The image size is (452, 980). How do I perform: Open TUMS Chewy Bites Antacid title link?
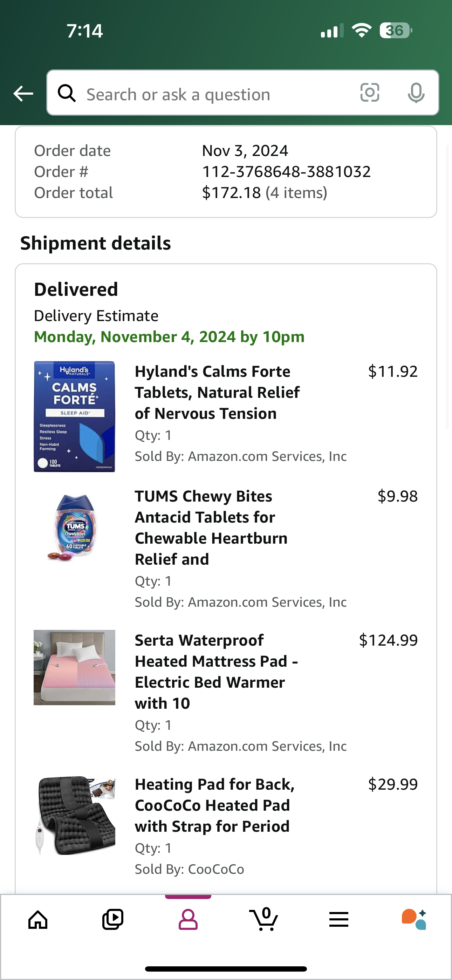(x=211, y=528)
